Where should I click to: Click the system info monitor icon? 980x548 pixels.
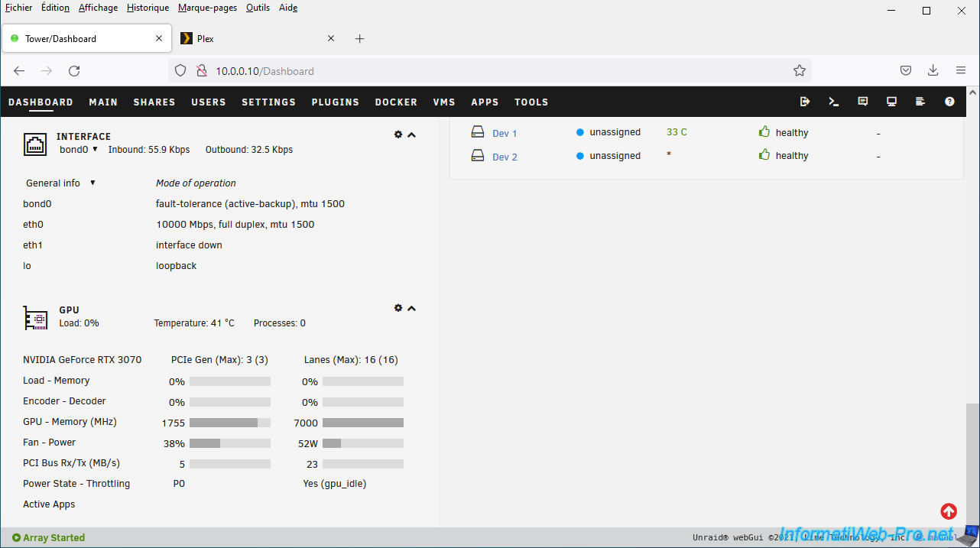click(x=891, y=102)
